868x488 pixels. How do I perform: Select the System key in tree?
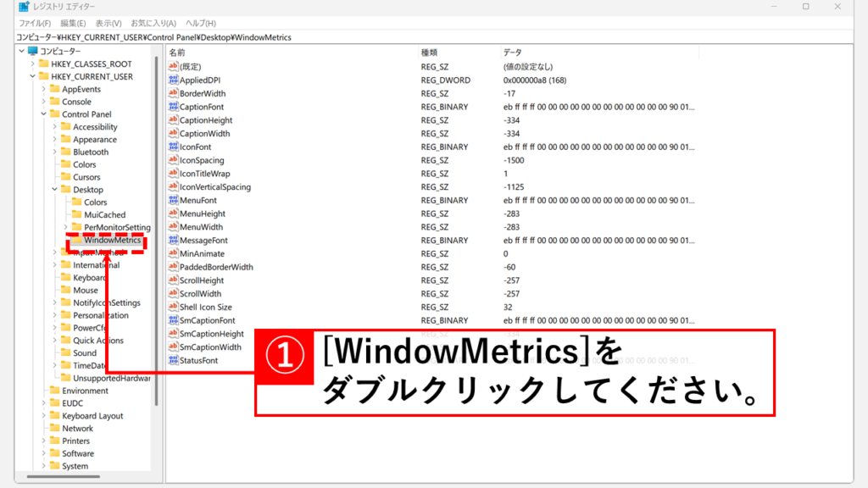point(75,466)
